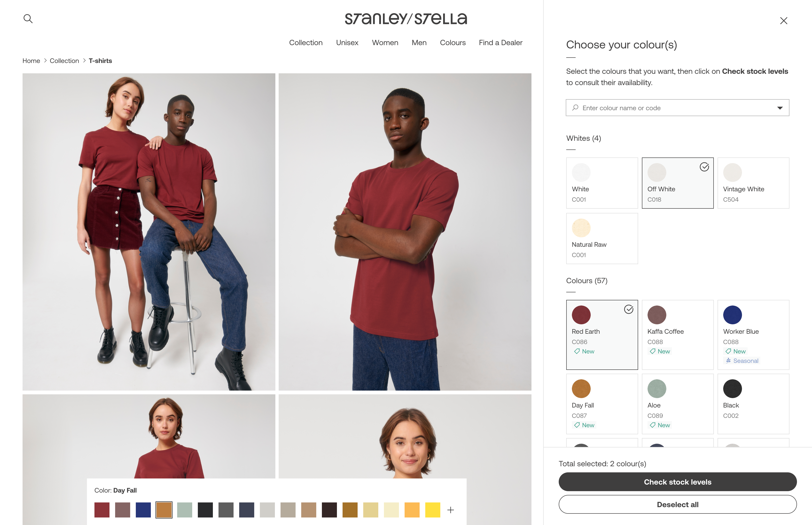Open the Colours navigation menu

pos(453,43)
